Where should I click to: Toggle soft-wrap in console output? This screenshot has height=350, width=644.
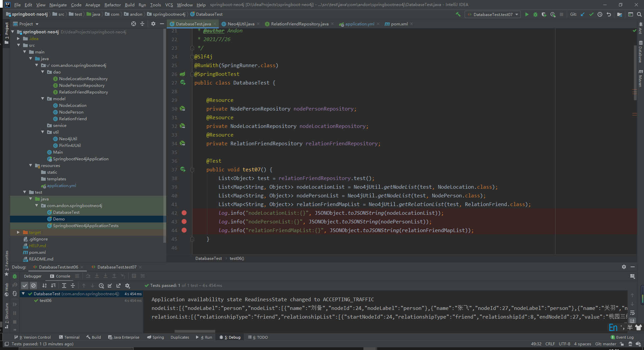click(x=632, y=313)
